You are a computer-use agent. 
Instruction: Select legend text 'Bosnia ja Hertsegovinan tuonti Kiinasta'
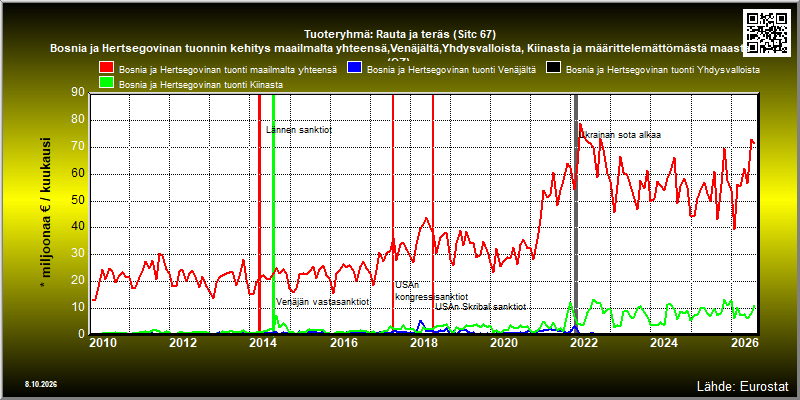pos(201,85)
